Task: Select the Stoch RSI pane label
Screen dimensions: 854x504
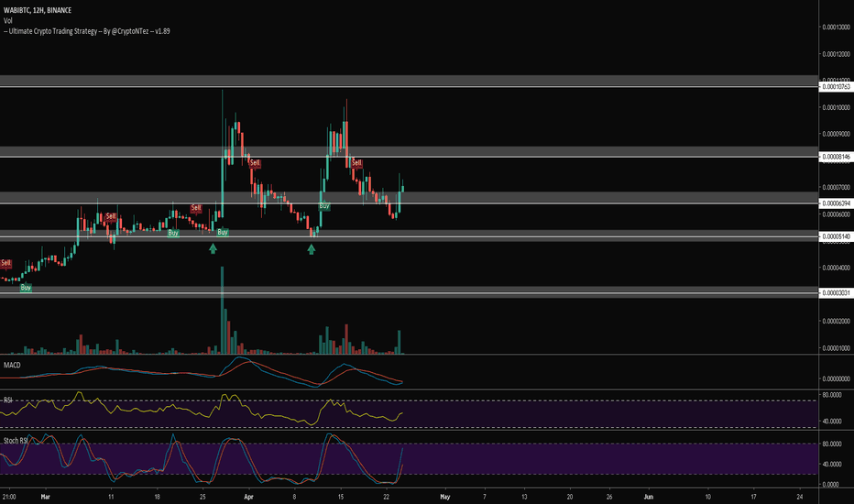Action: pyautogui.click(x=15, y=440)
